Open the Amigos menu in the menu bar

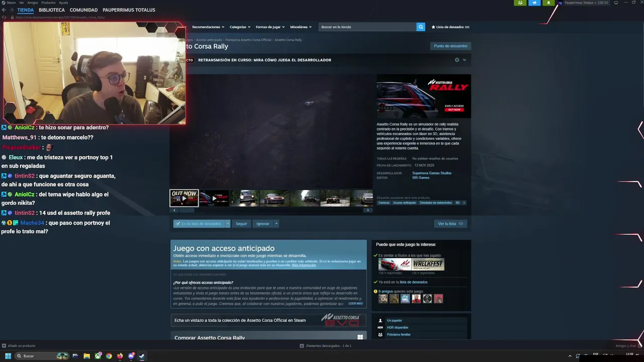click(33, 3)
